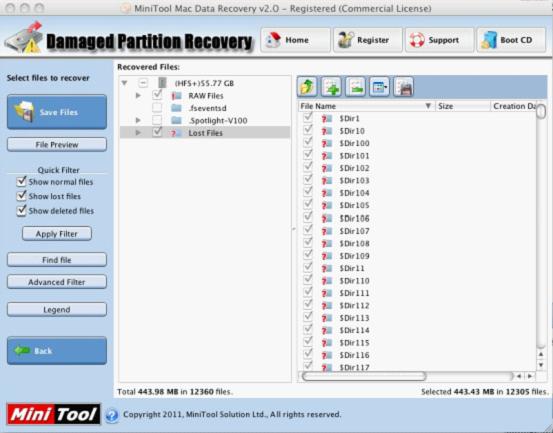Viewport: 553px width, 433px height.
Task: Expand the RAW Files tree node
Action: pyautogui.click(x=138, y=96)
